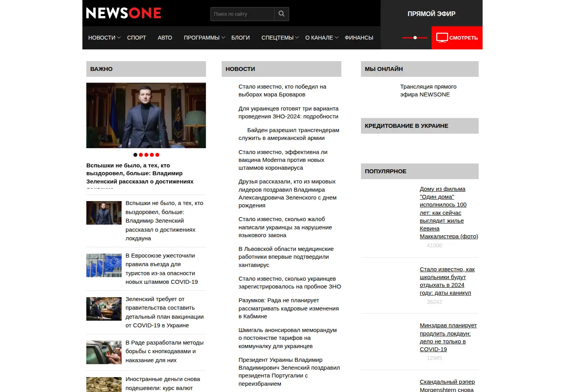The height and width of the screenshot is (392, 565).
Task: Click the NEWSONE logo
Action: tap(124, 13)
